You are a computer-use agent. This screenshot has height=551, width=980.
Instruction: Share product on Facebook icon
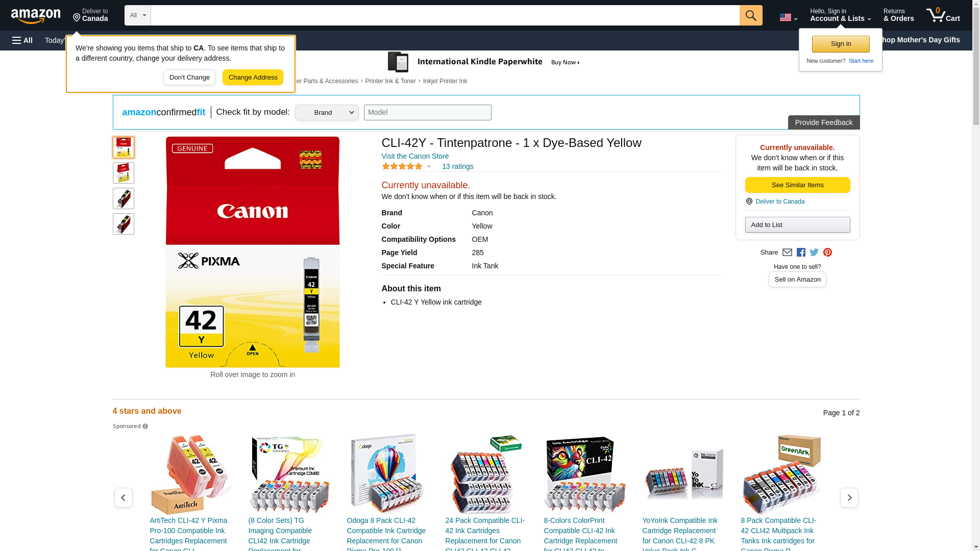pyautogui.click(x=801, y=253)
